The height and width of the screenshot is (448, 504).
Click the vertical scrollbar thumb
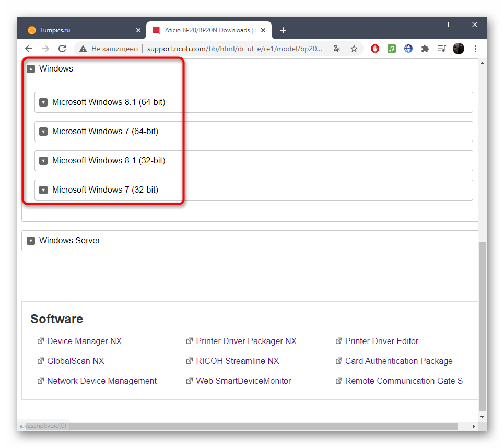(482, 326)
